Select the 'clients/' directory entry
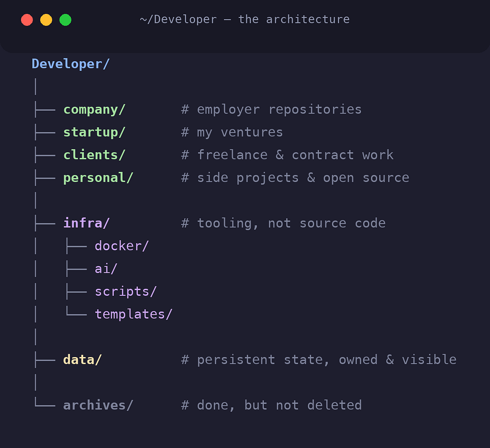The width and height of the screenshot is (490, 448). click(94, 155)
